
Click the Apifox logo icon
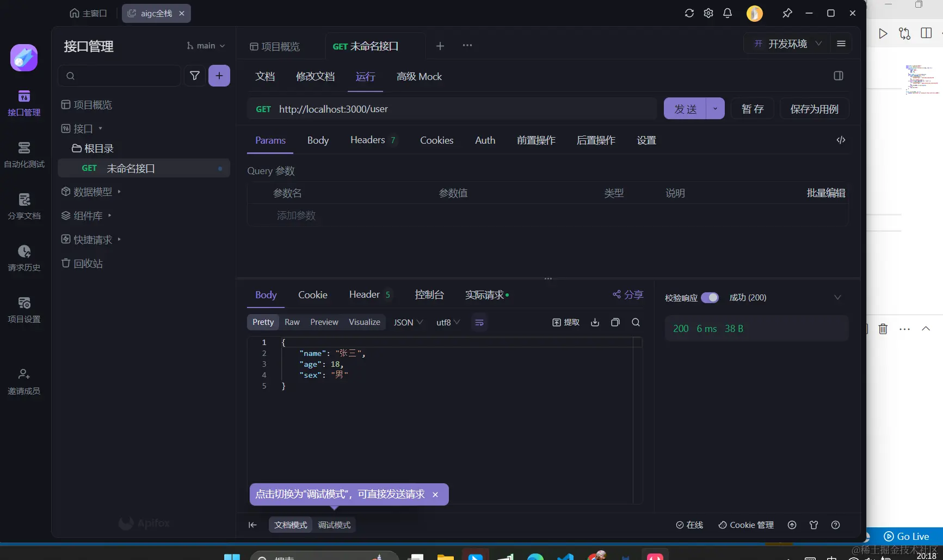point(24,58)
